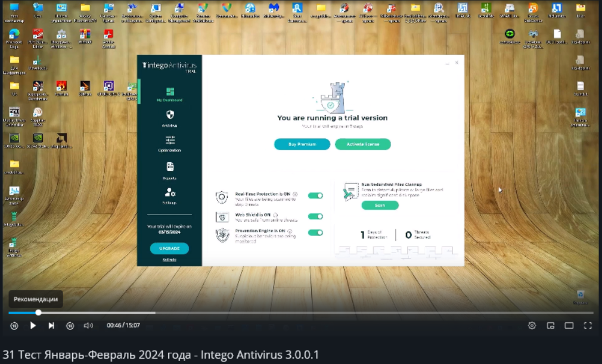This screenshot has height=364, width=602.
Task: Open the My Dashboard tab in Intego
Action: [x=170, y=94]
